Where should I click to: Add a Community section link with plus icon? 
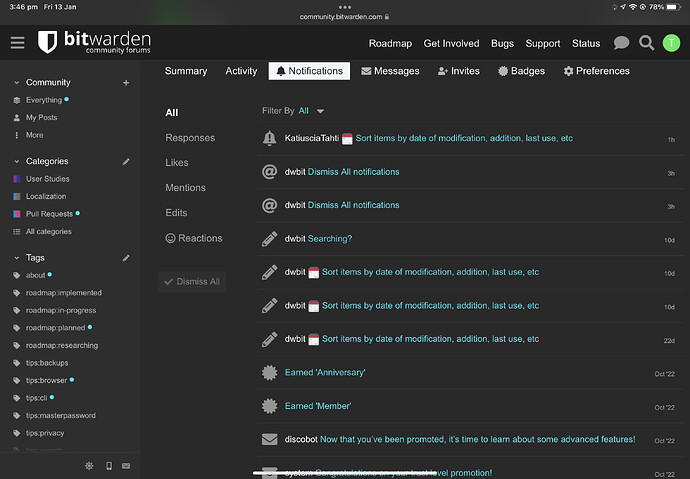pos(126,83)
